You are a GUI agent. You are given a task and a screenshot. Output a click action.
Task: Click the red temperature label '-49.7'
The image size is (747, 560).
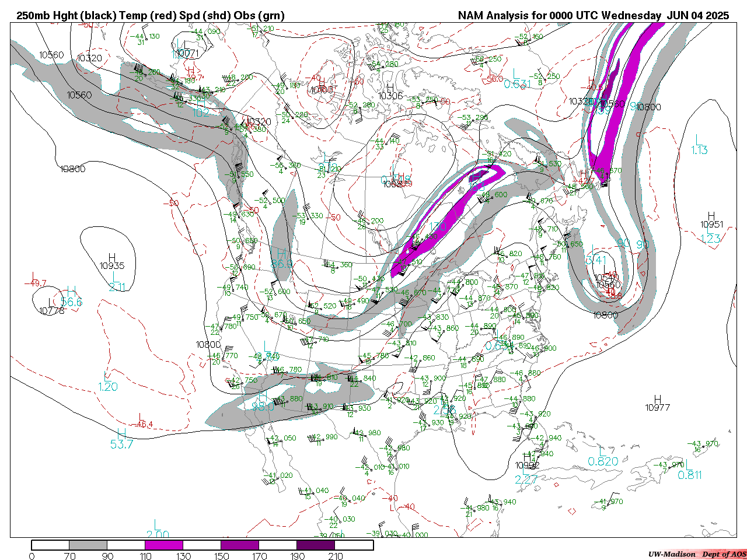tap(35, 283)
